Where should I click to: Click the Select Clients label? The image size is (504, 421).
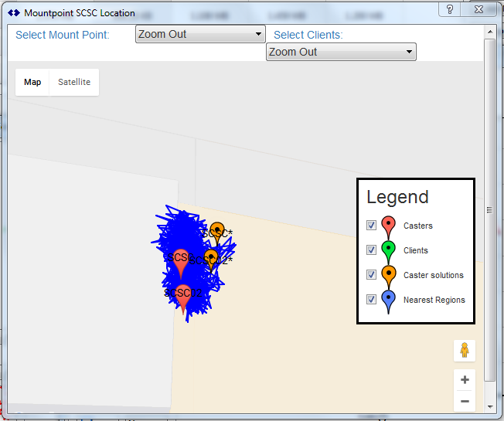(x=308, y=35)
